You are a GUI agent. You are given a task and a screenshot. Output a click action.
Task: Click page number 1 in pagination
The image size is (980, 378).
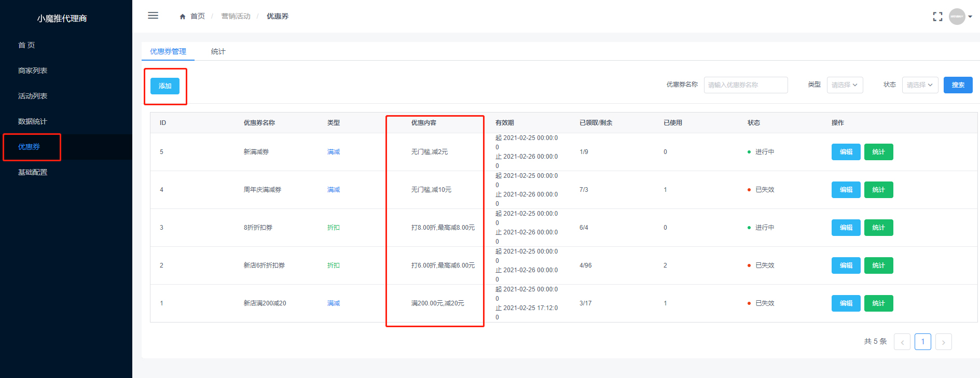click(922, 342)
